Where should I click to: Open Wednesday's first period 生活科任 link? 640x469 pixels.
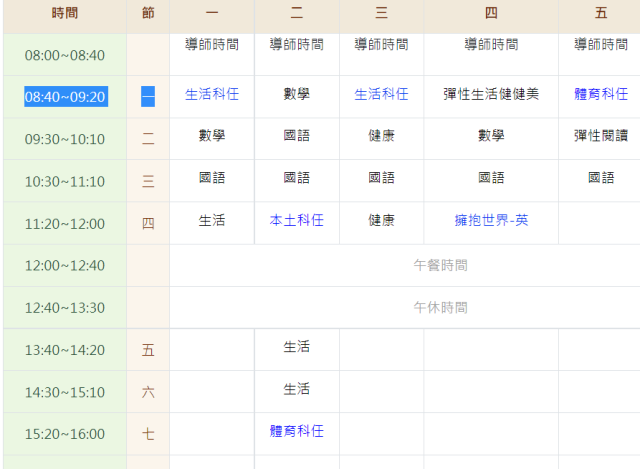[x=381, y=94]
